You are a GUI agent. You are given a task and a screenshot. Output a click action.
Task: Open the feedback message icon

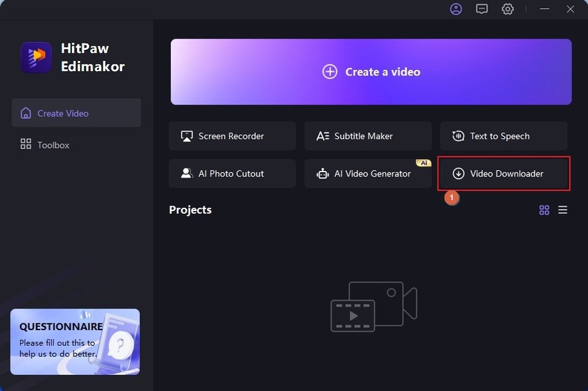tap(481, 9)
